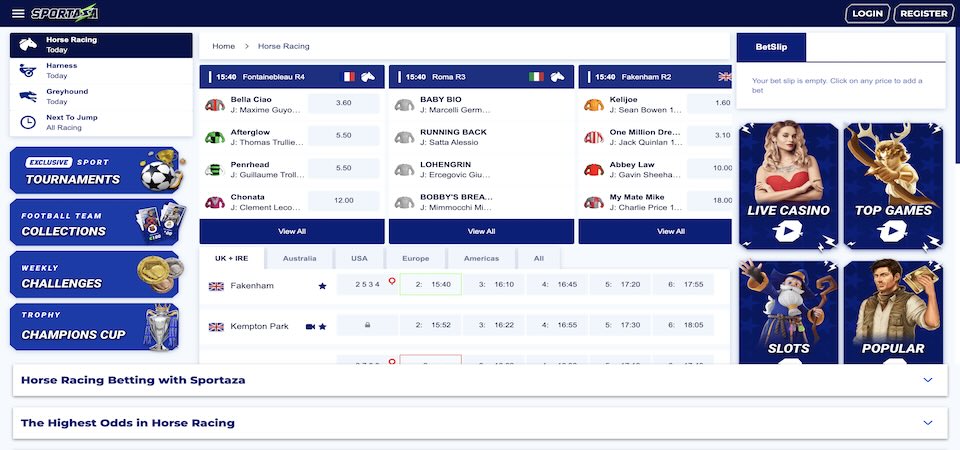The image size is (960, 450).
Task: Open Trophy Champions Cup banner
Action: (95, 326)
